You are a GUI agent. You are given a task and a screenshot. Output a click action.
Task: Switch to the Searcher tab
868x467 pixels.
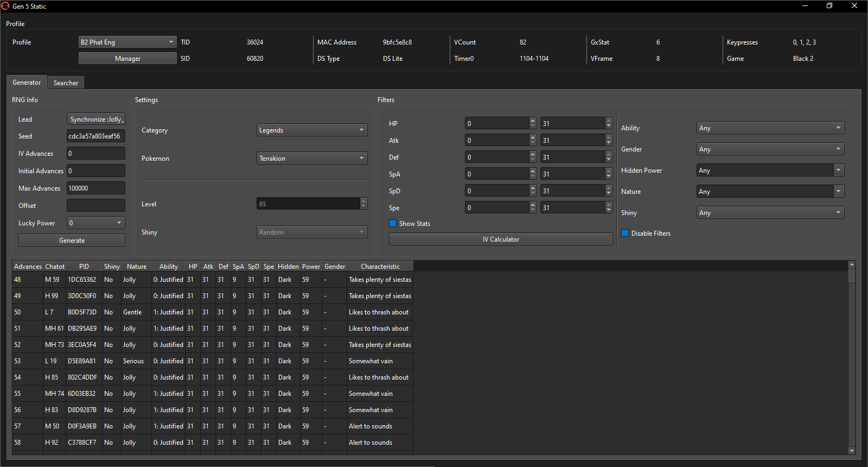click(66, 83)
